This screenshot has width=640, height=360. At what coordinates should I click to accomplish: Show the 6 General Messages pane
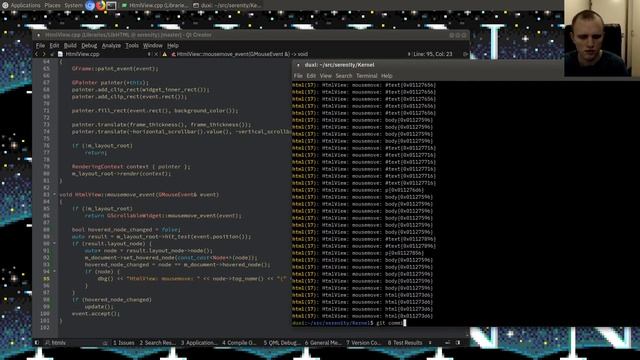coord(323,343)
